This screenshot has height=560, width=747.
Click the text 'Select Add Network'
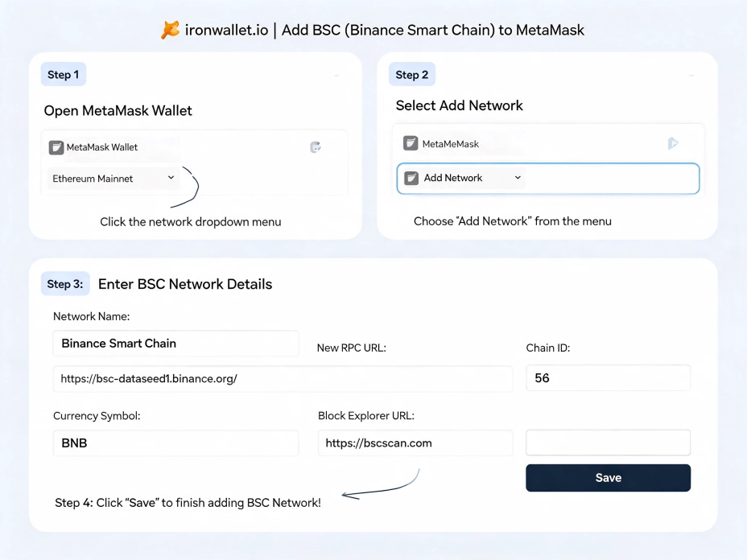point(460,105)
